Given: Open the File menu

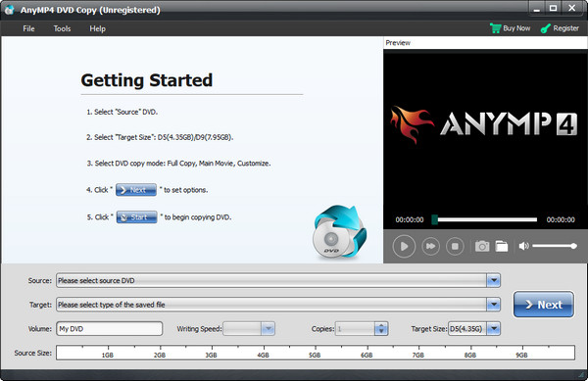Looking at the screenshot, I should click(28, 28).
